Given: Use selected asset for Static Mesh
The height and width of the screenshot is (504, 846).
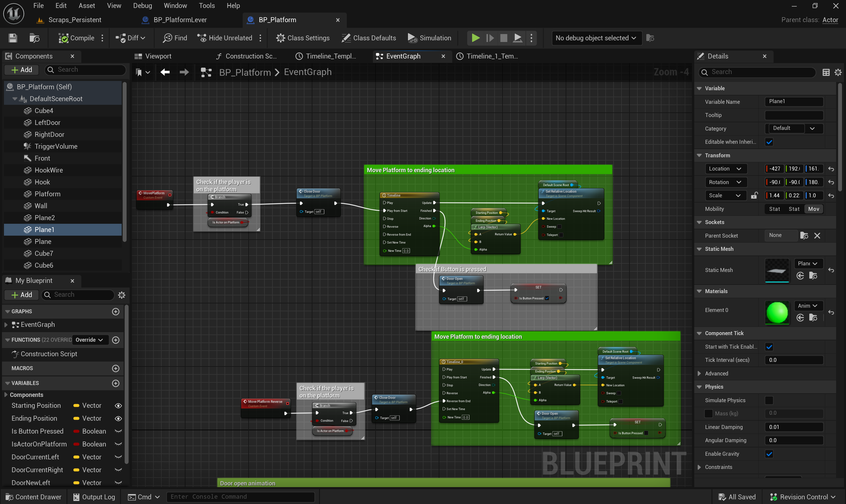Looking at the screenshot, I should 800,276.
